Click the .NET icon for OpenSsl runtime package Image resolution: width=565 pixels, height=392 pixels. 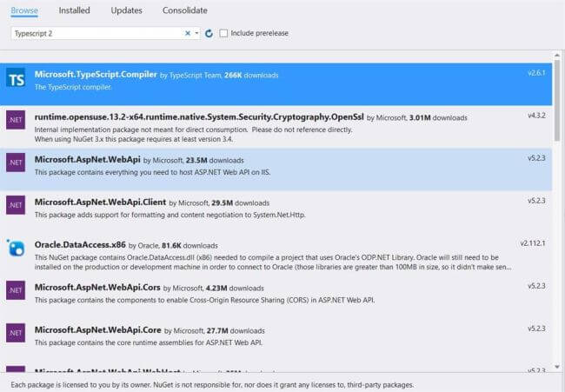[16, 120]
